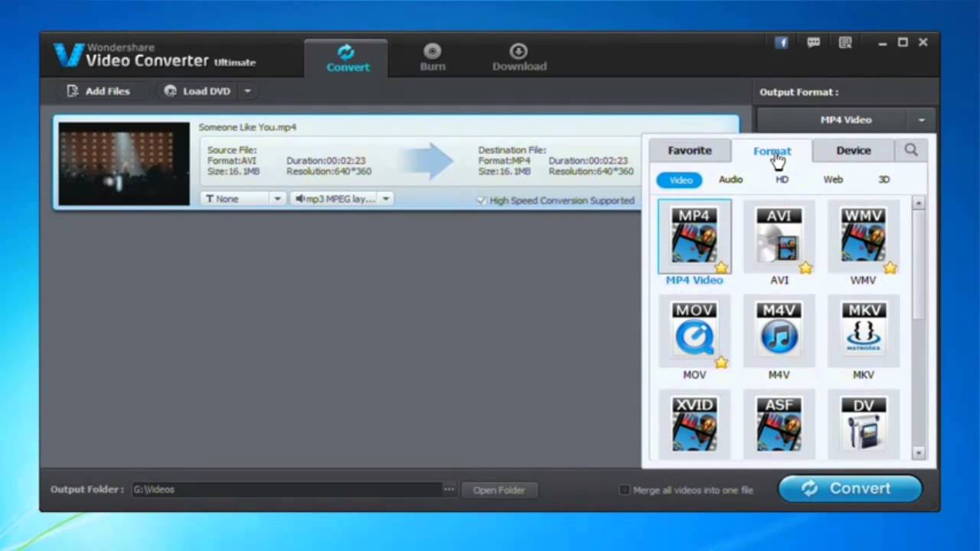The width and height of the screenshot is (980, 551).
Task: Click the Load DVD button
Action: [198, 91]
